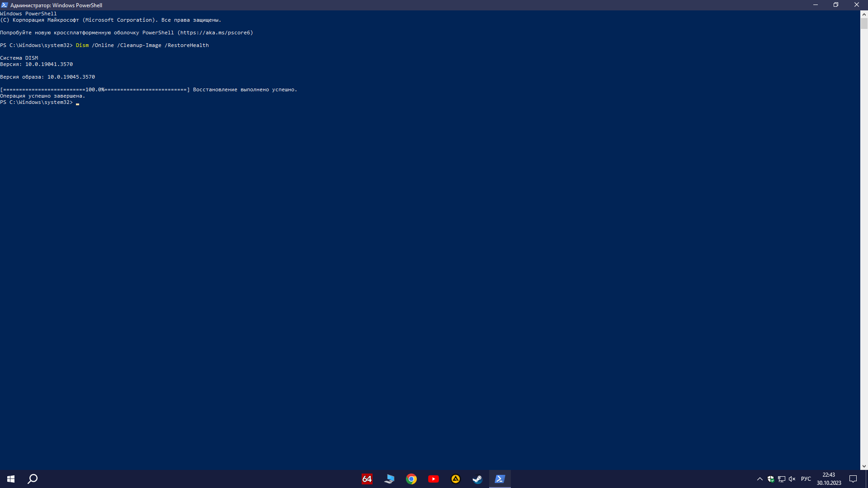Open taskbar search magnifier
868x488 pixels.
click(x=33, y=479)
